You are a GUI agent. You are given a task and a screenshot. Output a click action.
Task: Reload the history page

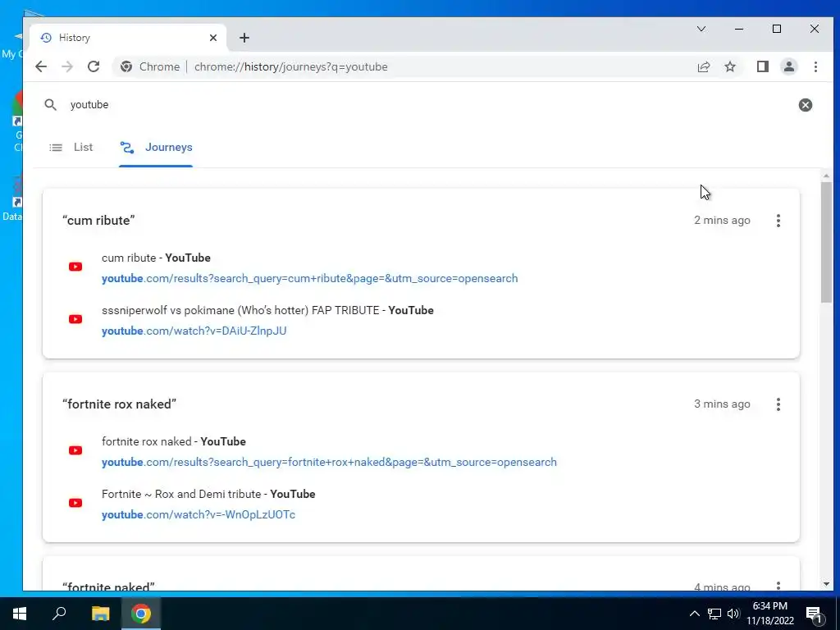coord(94,66)
